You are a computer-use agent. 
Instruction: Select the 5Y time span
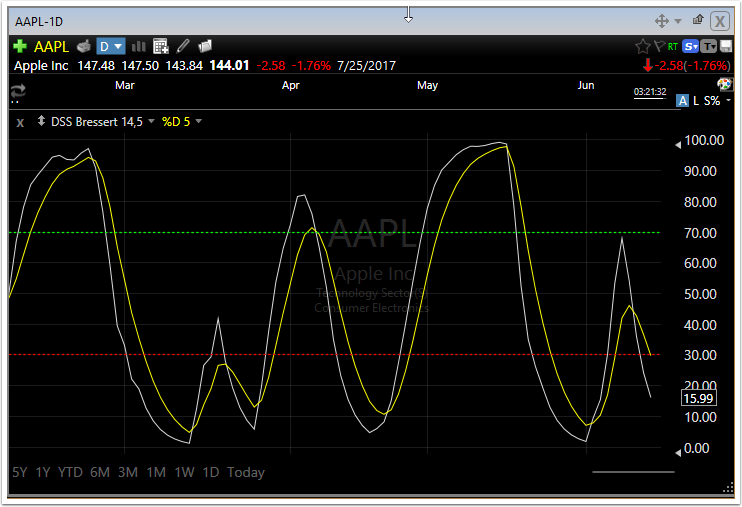19,472
